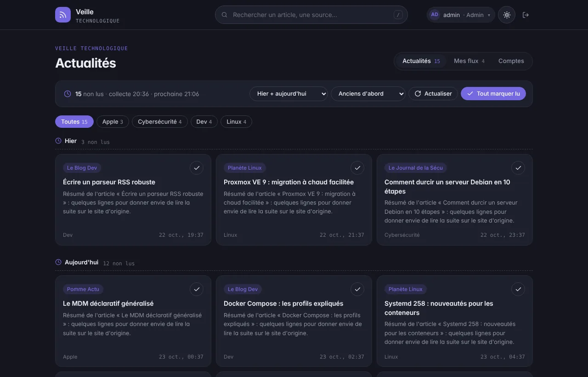
Task: Open the "Hier + aujourd'hui" period dropdown
Action: (x=288, y=94)
